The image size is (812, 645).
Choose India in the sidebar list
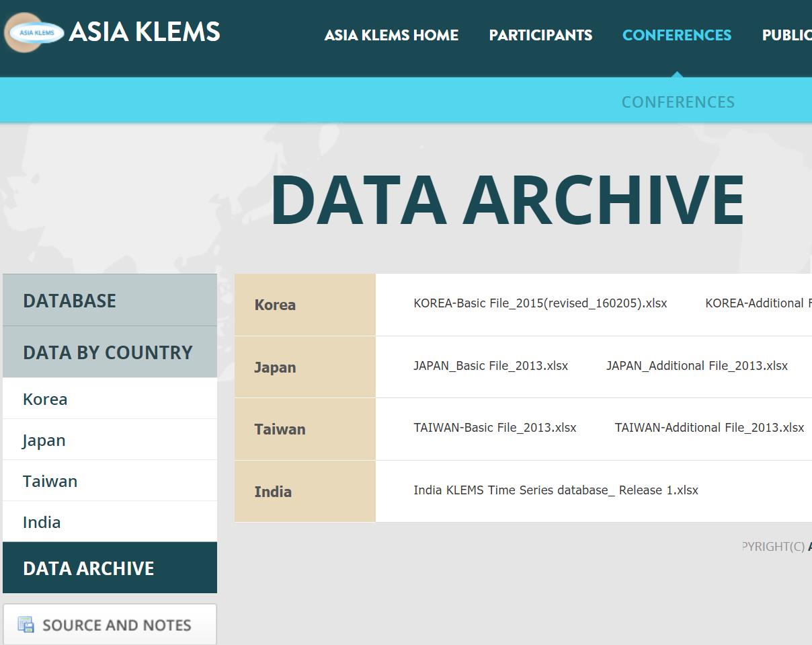point(42,523)
